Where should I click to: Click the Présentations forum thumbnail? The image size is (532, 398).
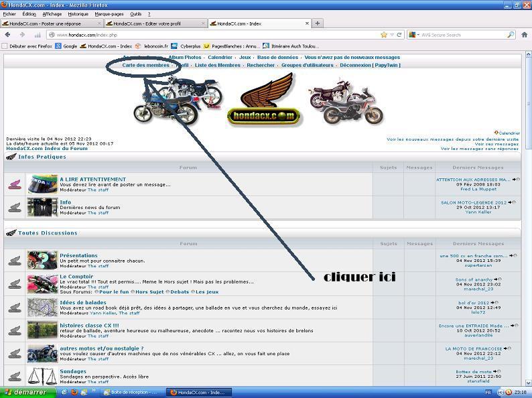(42, 260)
